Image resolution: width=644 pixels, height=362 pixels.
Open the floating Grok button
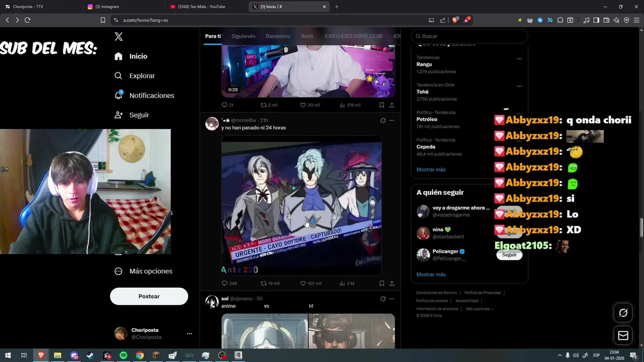[x=623, y=313]
